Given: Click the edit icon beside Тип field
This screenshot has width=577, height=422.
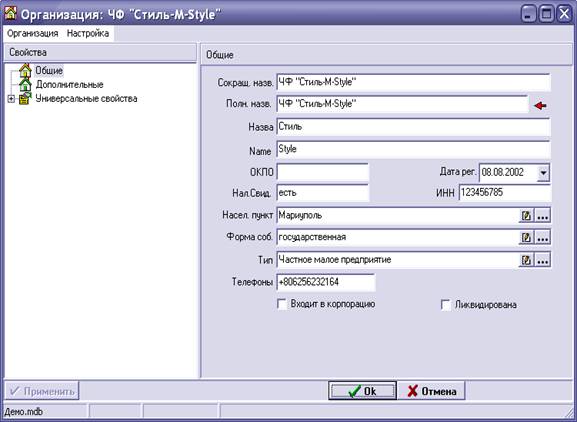Looking at the screenshot, I should tap(526, 260).
